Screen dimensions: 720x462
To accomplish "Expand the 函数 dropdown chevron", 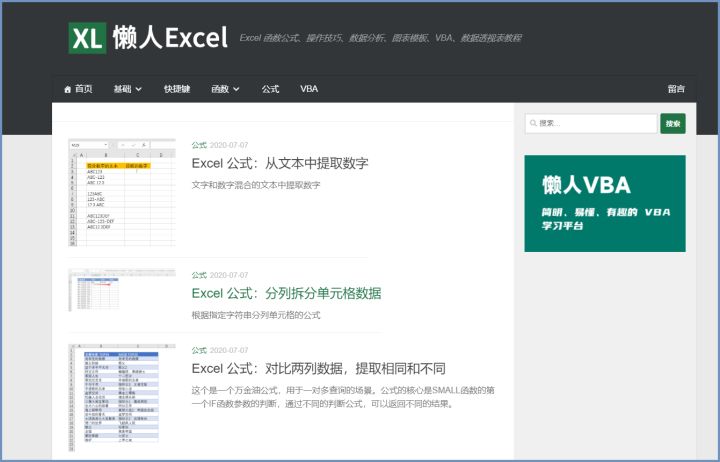I will 236,89.
